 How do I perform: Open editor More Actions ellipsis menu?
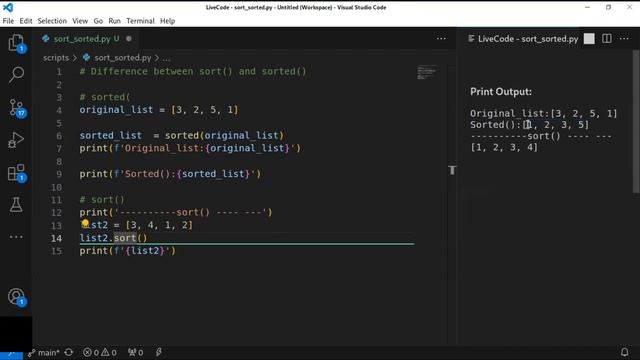point(441,39)
